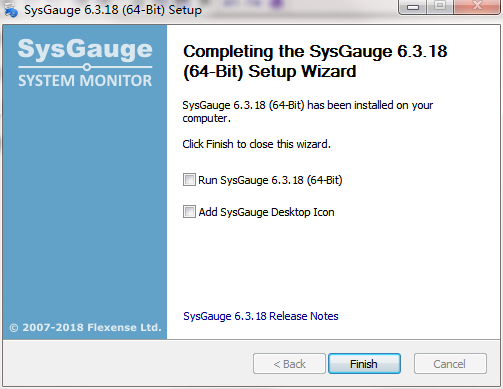The height and width of the screenshot is (389, 503).
Task: Click the 'has been installed on your computer' message
Action: (307, 112)
